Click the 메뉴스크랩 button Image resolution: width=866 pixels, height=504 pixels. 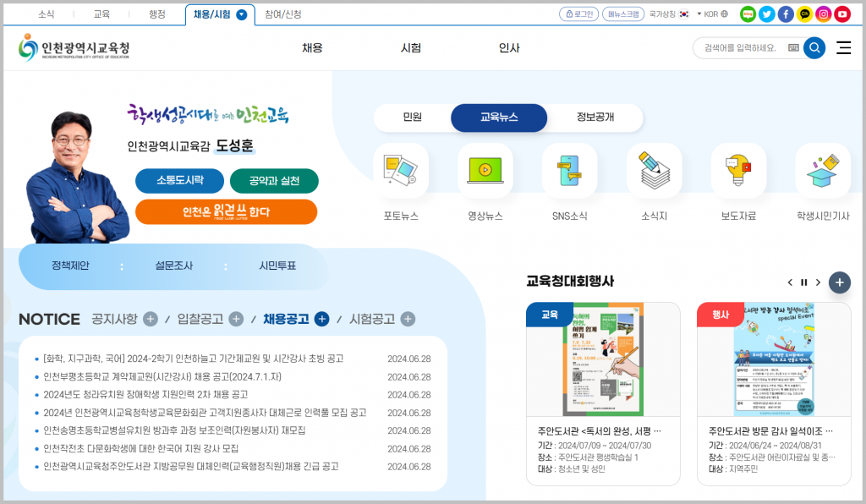(623, 14)
